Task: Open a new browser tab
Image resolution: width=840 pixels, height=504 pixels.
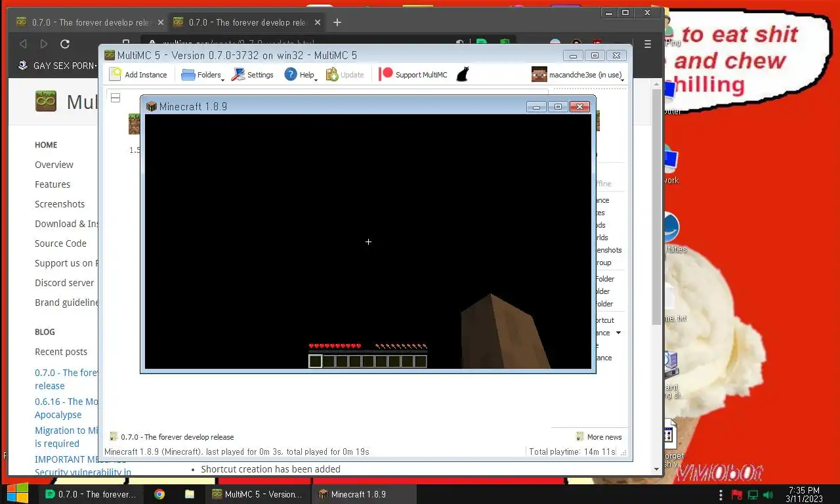Action: 337,22
